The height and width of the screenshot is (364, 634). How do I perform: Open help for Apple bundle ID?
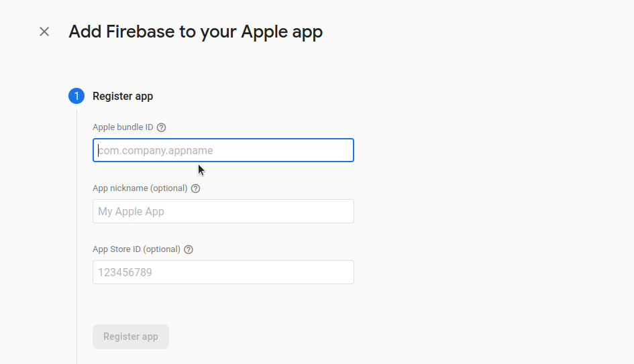161,127
